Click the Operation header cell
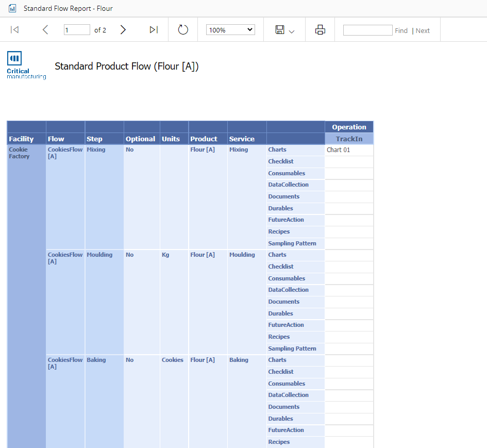This screenshot has width=487, height=448. 349,127
